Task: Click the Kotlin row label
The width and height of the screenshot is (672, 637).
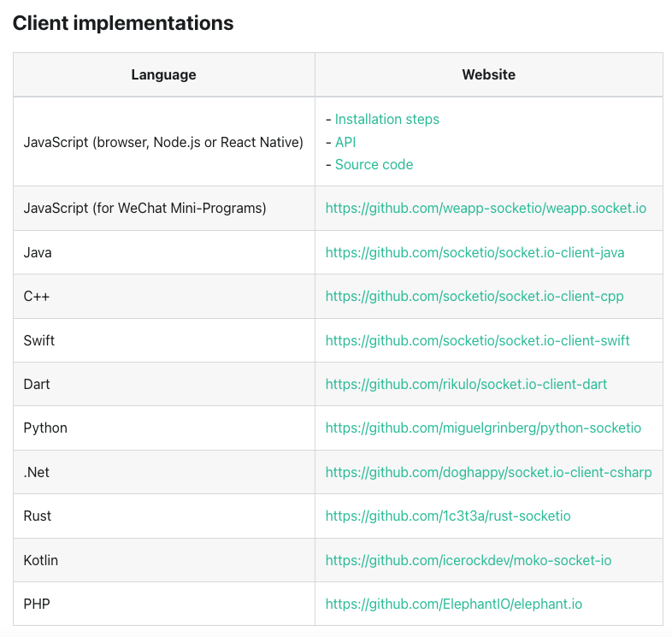Action: tap(41, 560)
